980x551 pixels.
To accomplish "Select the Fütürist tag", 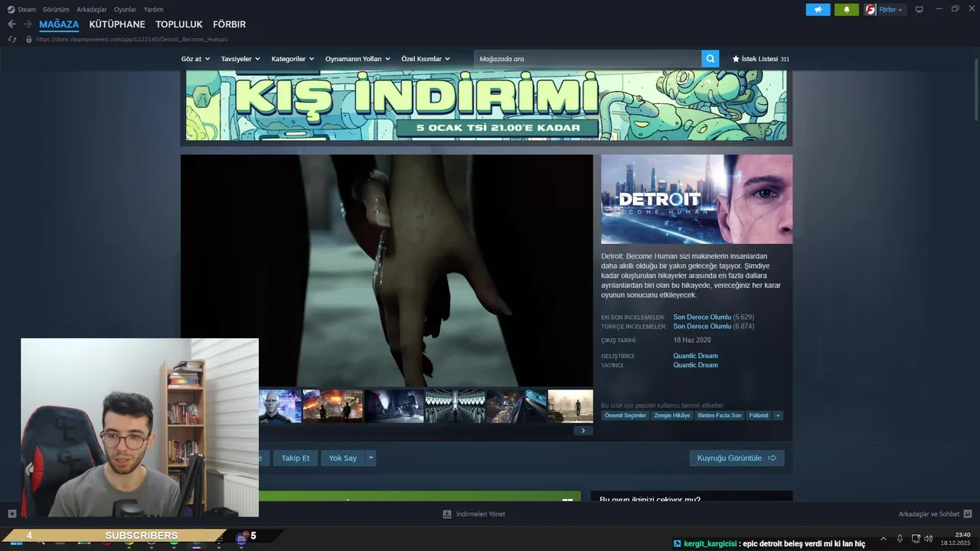I will 759,416.
